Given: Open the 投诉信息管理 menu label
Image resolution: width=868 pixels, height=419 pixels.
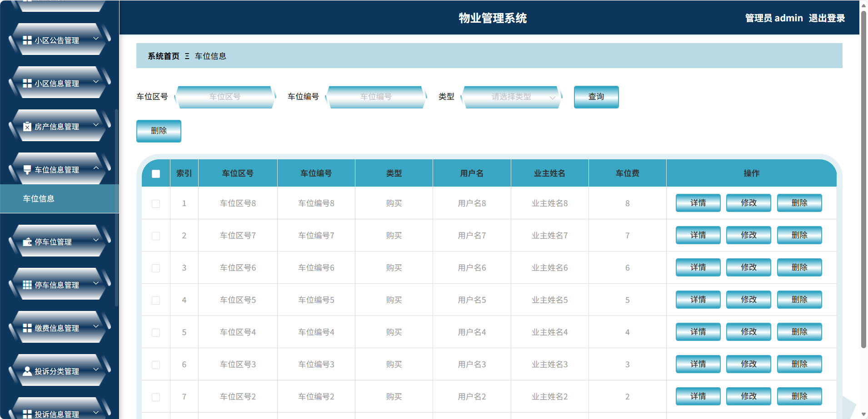Looking at the screenshot, I should 57,414.
